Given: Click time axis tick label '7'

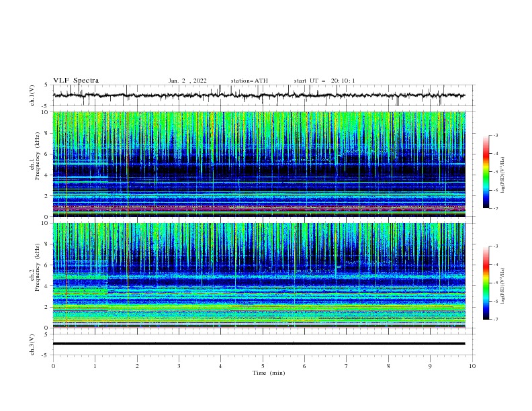Looking at the screenshot, I should [x=347, y=366].
